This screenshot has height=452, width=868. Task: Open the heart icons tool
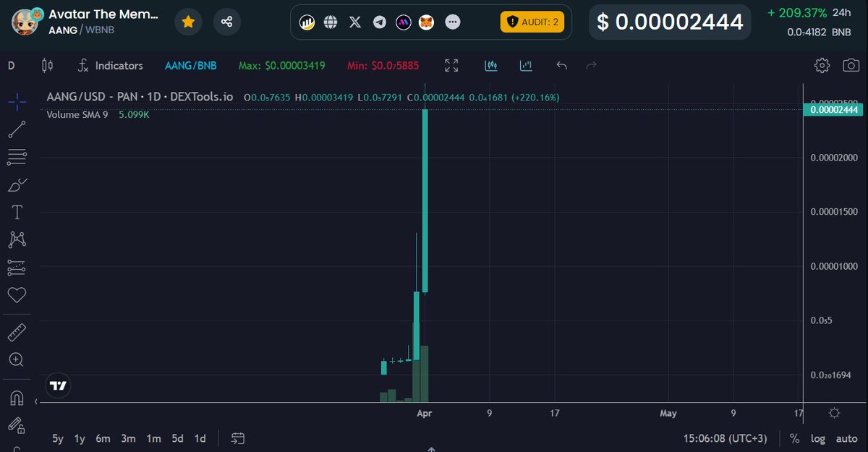[x=17, y=295]
